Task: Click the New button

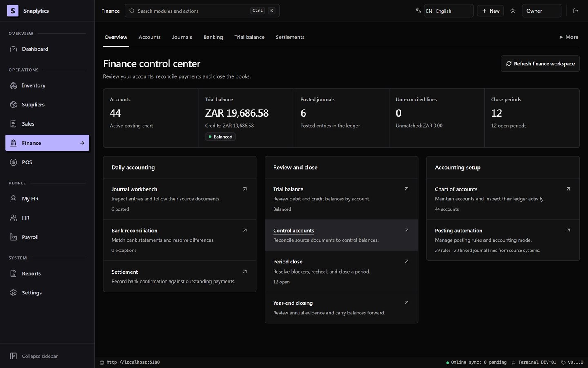Action: coord(490,11)
